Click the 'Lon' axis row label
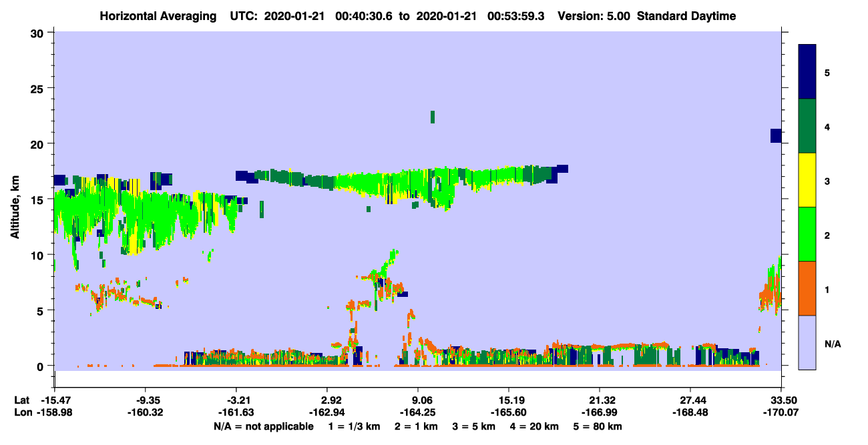Screen dimensions: 868x445 [22, 412]
